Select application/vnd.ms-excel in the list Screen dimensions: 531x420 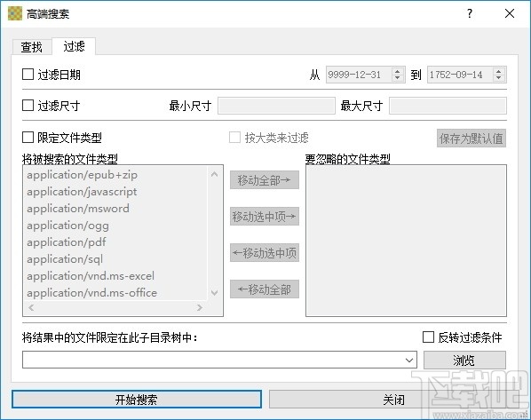point(116,276)
